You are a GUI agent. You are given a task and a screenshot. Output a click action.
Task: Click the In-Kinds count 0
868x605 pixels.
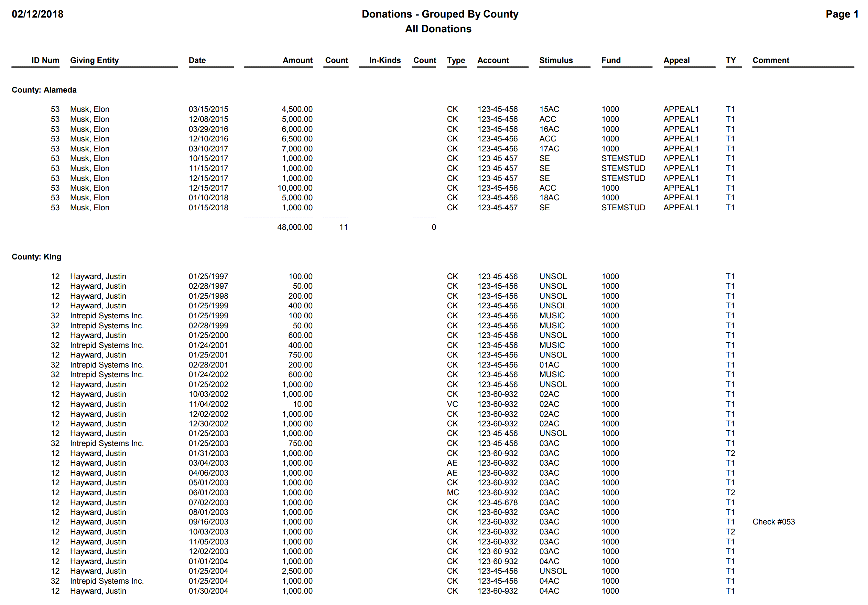[434, 227]
